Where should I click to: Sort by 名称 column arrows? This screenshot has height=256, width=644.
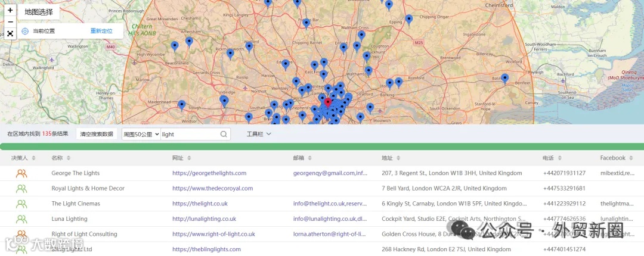pos(69,158)
